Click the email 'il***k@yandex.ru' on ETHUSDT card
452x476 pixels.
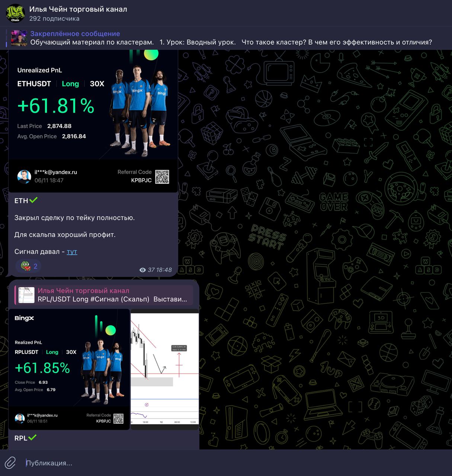pyautogui.click(x=56, y=172)
